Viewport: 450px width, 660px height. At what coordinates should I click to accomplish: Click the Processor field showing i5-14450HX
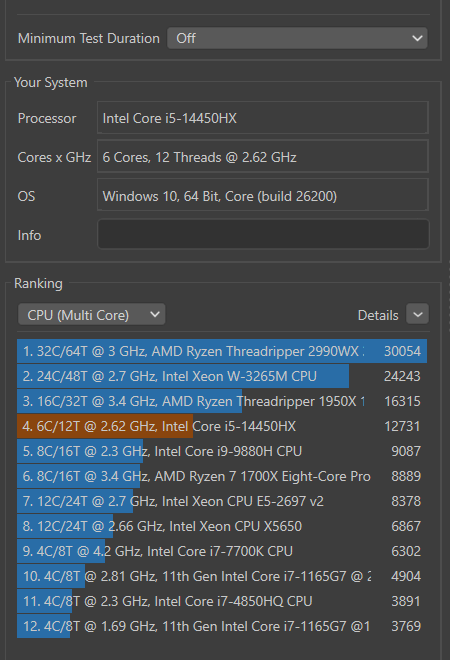(x=263, y=118)
